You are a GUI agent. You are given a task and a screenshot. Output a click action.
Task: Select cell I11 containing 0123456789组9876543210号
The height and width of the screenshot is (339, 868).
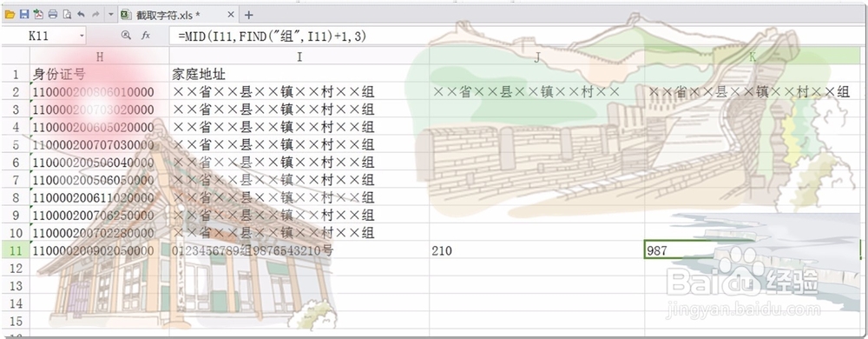coord(299,250)
